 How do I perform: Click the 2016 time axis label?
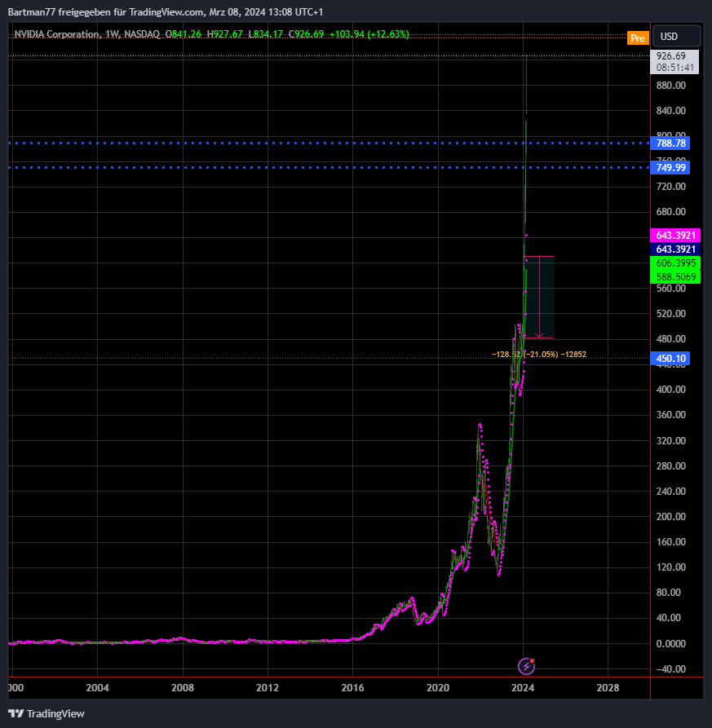(352, 688)
